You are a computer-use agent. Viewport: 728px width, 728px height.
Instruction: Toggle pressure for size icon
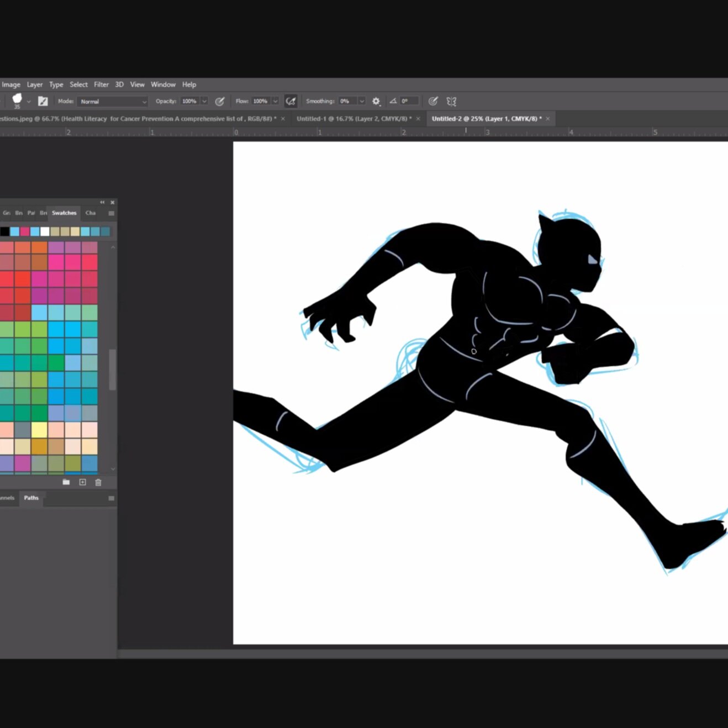click(x=434, y=101)
